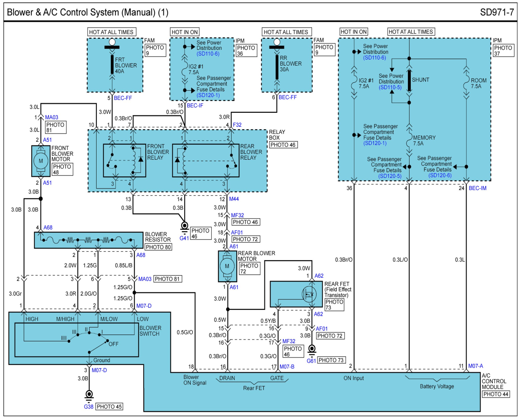Open PHOTO 37 reference box
The width and height of the screenshot is (520, 420).
tap(503, 51)
